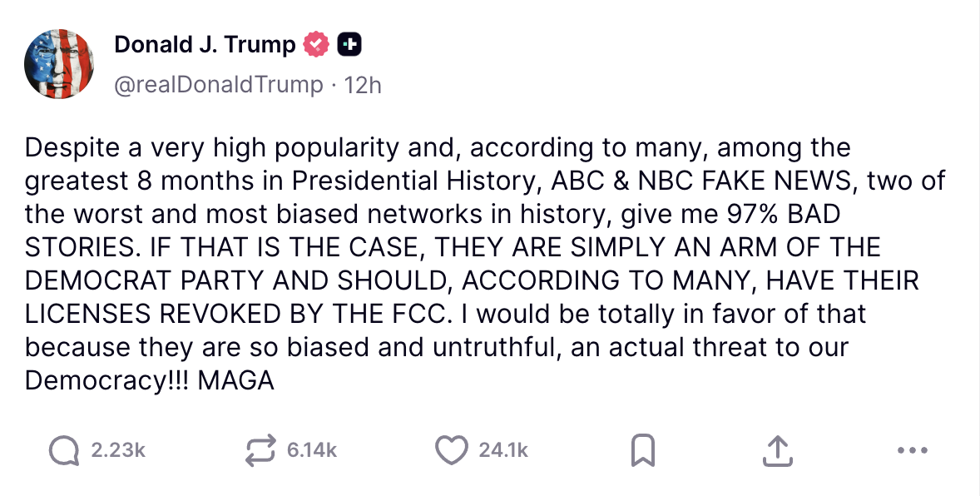Open the three-dot more options menu
Screen dimensions: 980x496
point(913,449)
